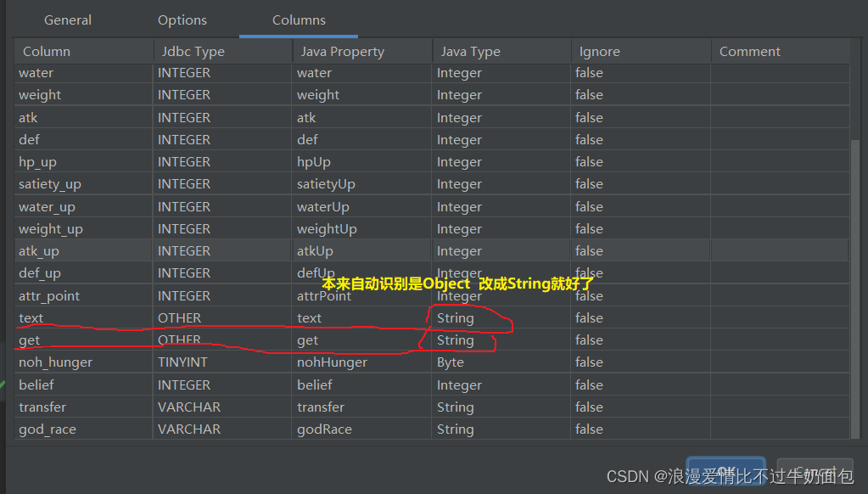The height and width of the screenshot is (494, 868).
Task: Select the 'water' column name cell
Action: (x=84, y=73)
